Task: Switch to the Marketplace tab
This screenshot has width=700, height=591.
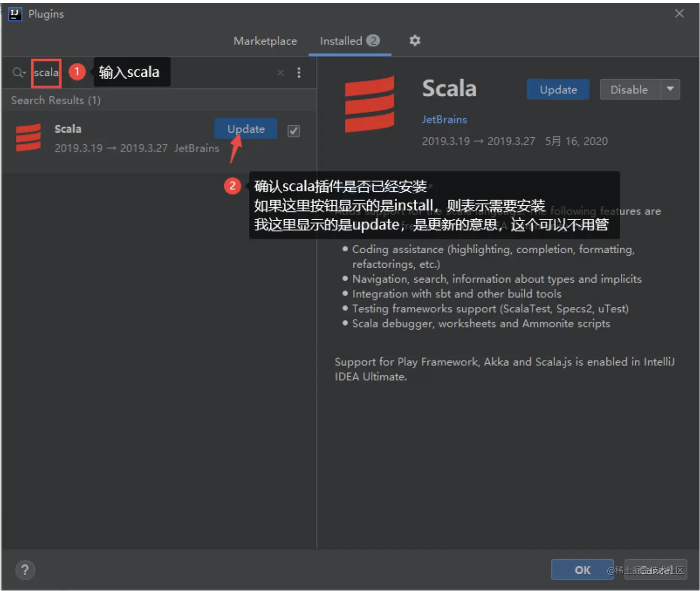Action: point(265,41)
